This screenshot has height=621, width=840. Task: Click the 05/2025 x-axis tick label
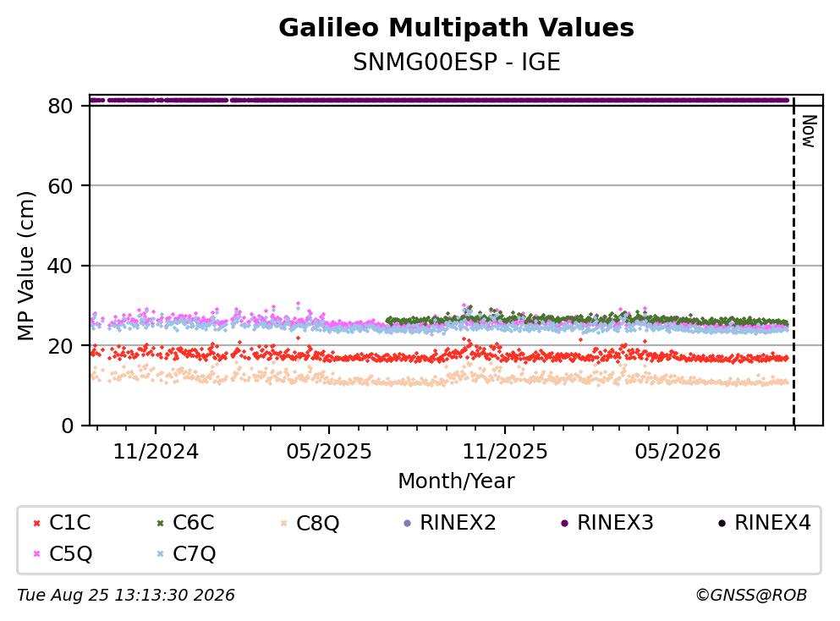coord(328,452)
